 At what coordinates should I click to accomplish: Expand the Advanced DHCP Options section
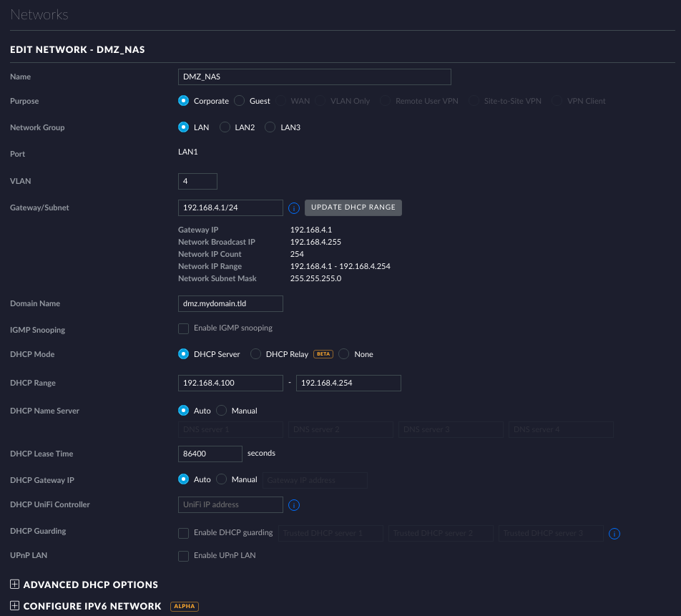90,585
